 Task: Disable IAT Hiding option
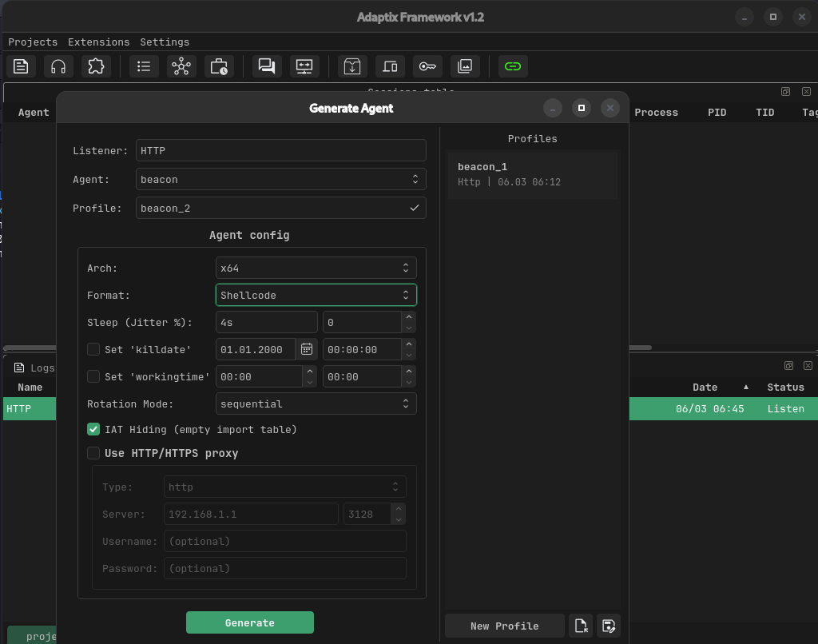click(x=93, y=429)
